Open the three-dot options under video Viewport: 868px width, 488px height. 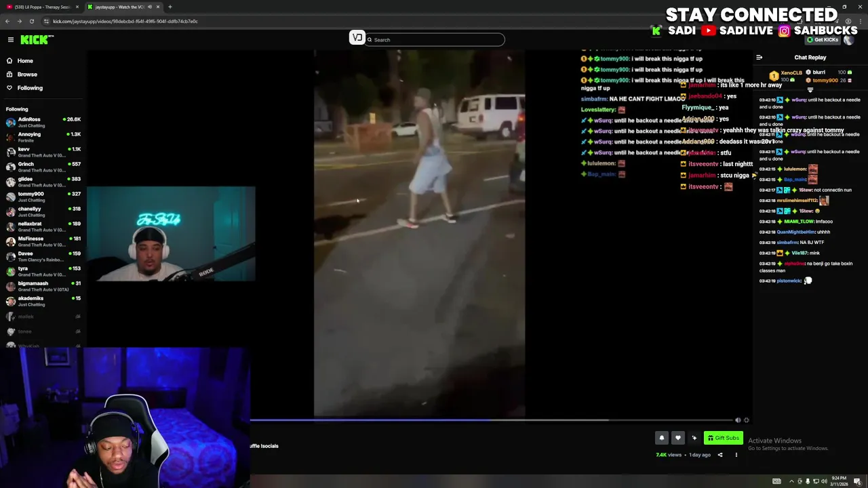(736, 455)
